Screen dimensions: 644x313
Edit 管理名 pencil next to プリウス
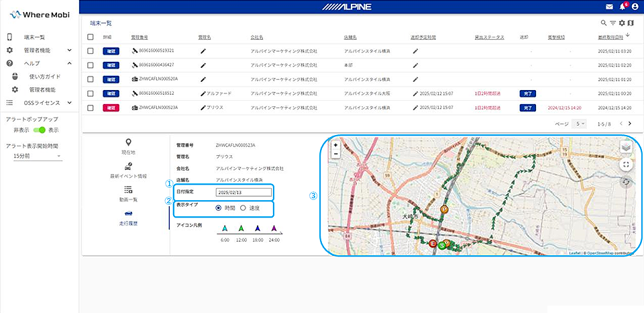[x=203, y=107]
